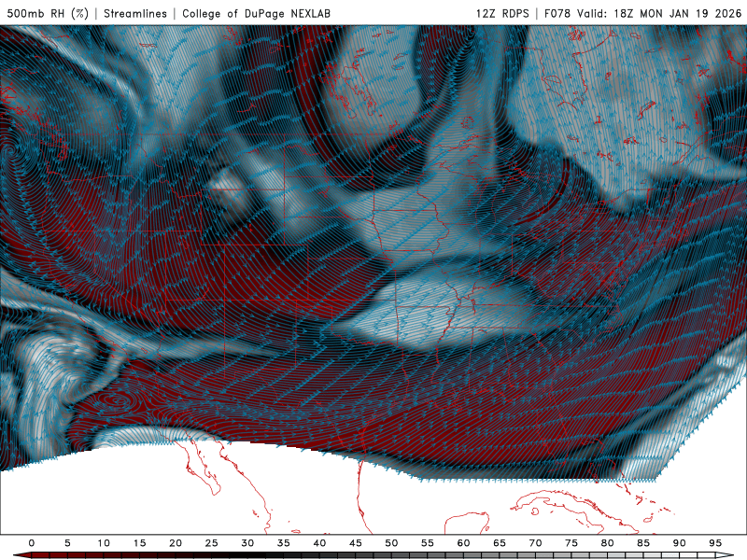This screenshot has width=747, height=560.
Task: Click the colorbar label '15'
Action: (x=139, y=543)
